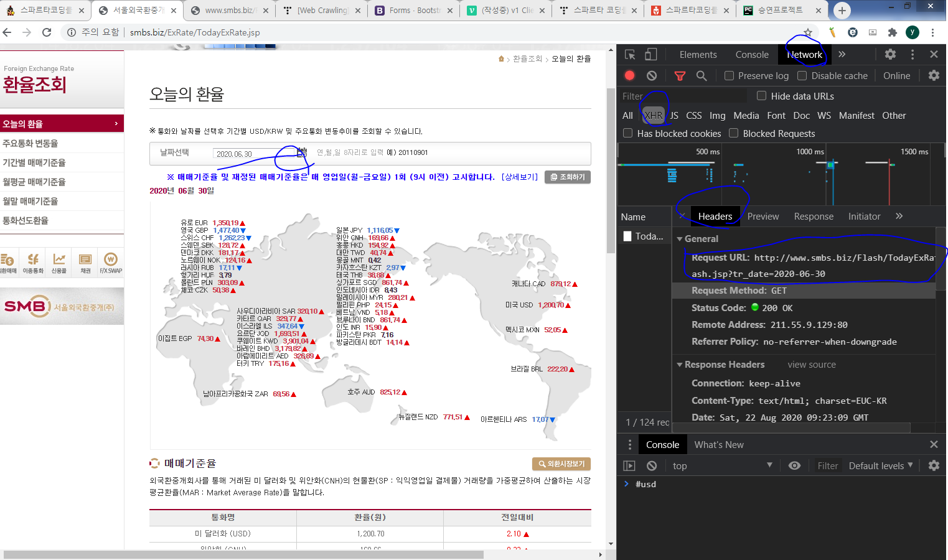Open network settings gear
Screen dimensions: 948x560
coord(934,75)
